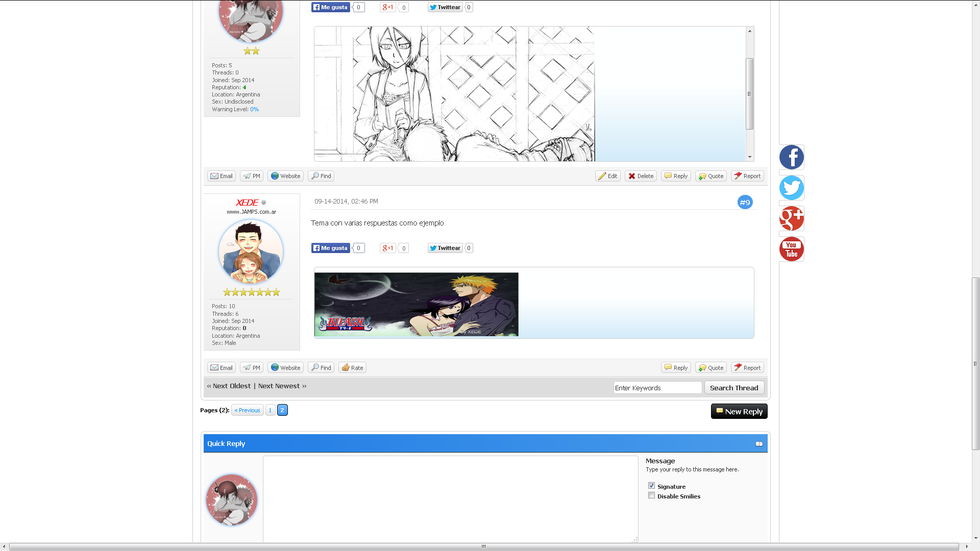This screenshot has width=980, height=551.
Task: Toggle the Signature checkbox
Action: pos(651,486)
